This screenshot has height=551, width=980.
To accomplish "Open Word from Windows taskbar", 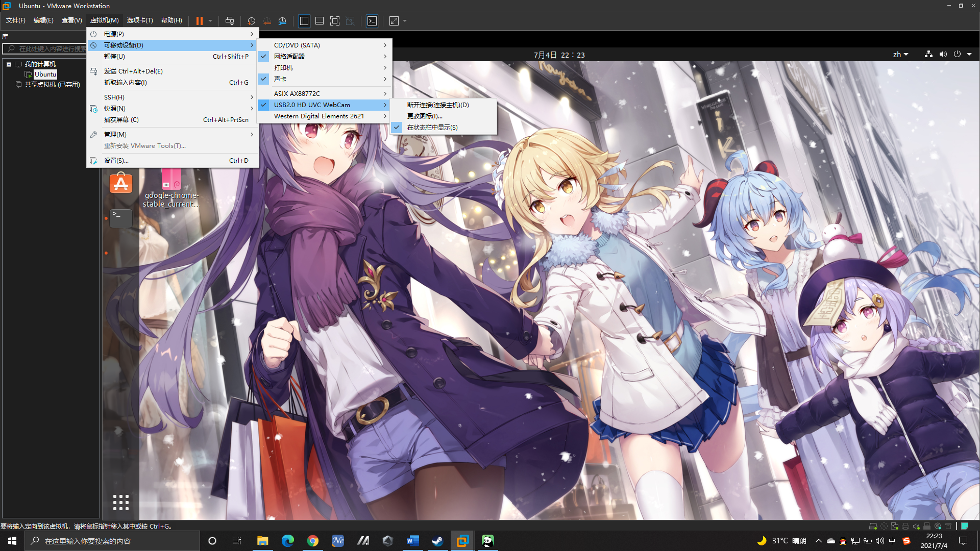I will point(412,541).
